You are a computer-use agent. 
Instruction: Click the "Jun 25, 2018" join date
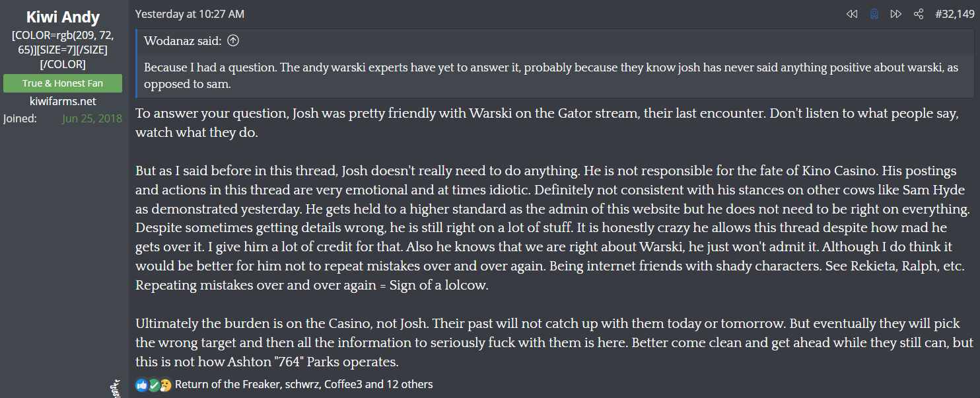pyautogui.click(x=92, y=119)
